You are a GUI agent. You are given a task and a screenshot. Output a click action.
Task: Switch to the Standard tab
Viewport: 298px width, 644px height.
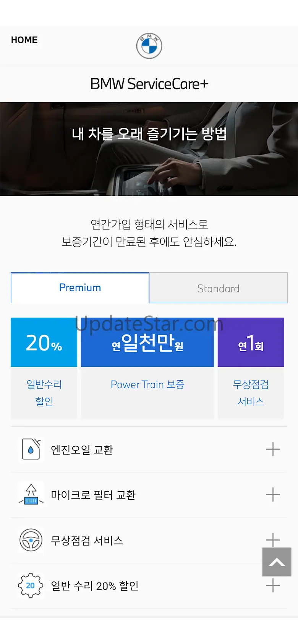click(218, 288)
